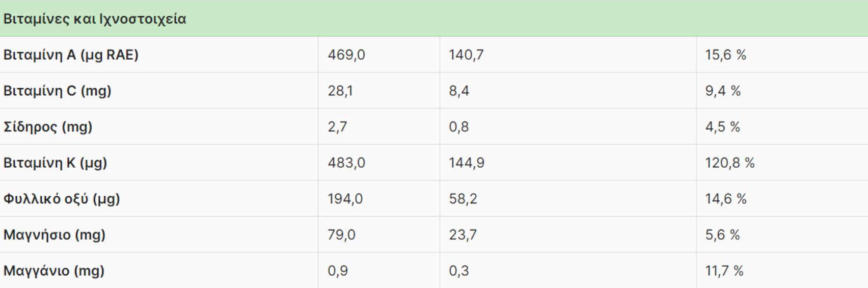Click the 'Μαγγάνιο (mg)' row label
Screen dimensions: 868x288
pyautogui.click(x=54, y=271)
